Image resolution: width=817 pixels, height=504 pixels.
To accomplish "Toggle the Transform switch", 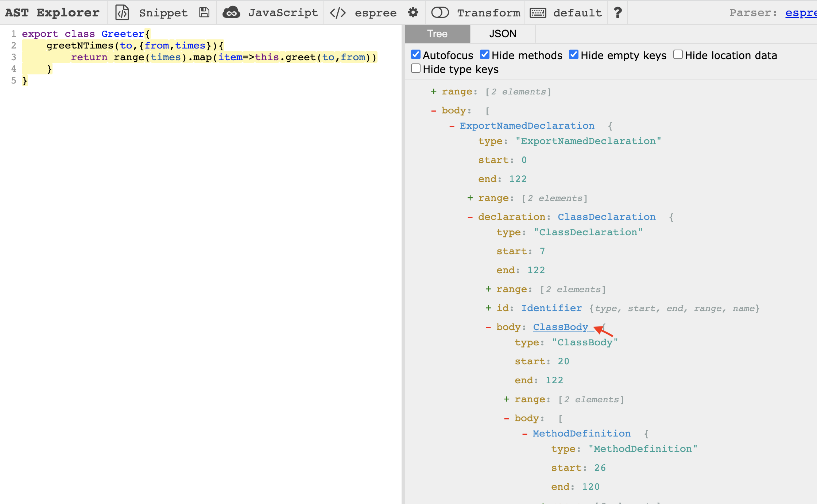I will [440, 13].
